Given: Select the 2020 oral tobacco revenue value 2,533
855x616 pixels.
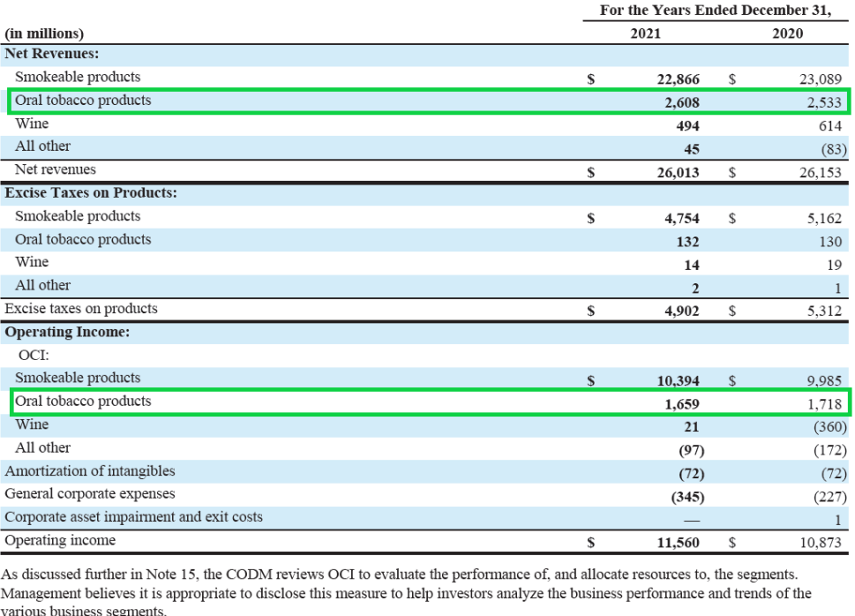Looking at the screenshot, I should coord(824,102).
